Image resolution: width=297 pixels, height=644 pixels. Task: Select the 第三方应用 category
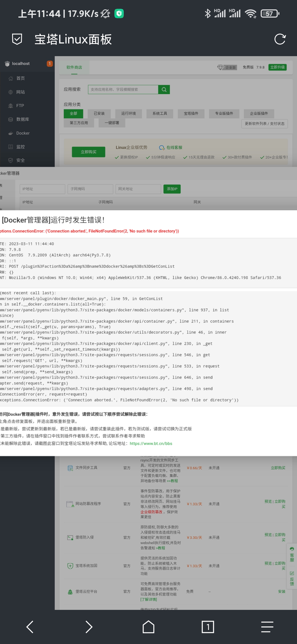(x=79, y=123)
